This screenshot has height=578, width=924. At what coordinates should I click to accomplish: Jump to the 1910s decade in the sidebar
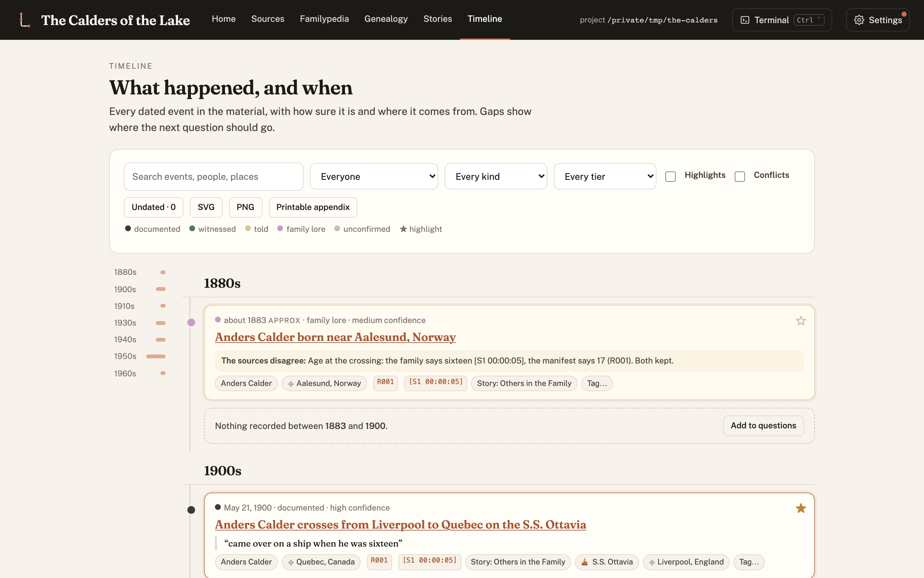140,306
